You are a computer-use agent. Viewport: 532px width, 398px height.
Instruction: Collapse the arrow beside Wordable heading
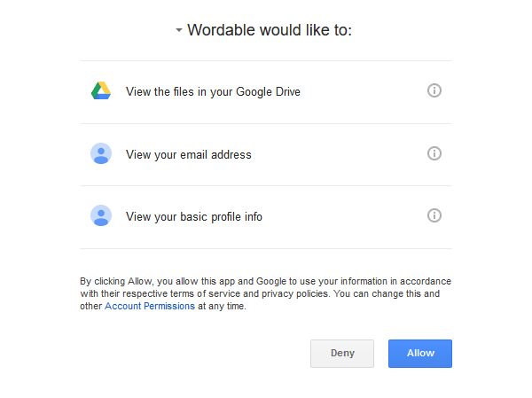pyautogui.click(x=179, y=30)
